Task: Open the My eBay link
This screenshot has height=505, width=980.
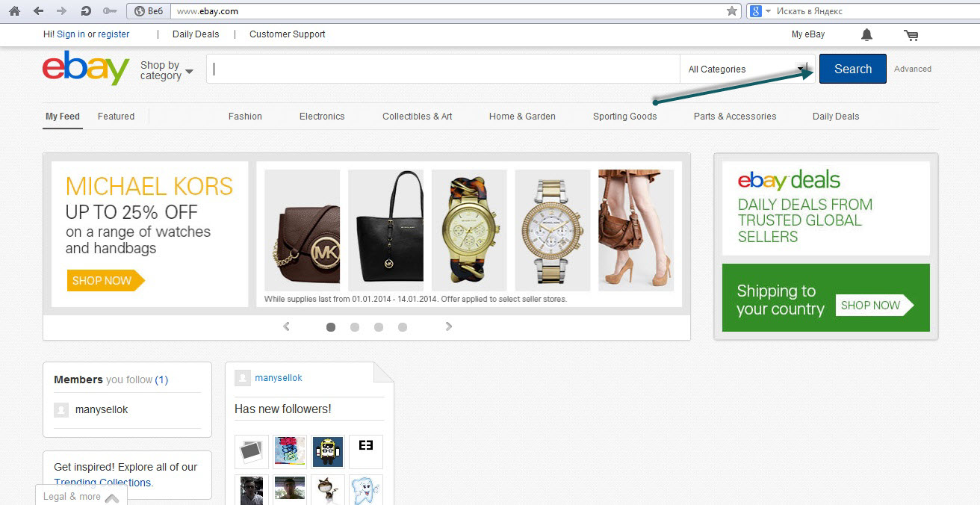Action: (808, 34)
